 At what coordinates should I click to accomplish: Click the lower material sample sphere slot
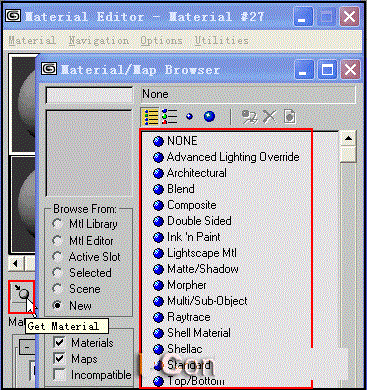(23, 205)
